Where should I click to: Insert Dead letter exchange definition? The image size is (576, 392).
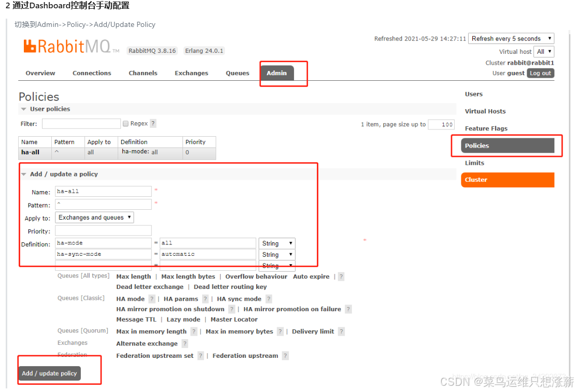click(x=149, y=287)
